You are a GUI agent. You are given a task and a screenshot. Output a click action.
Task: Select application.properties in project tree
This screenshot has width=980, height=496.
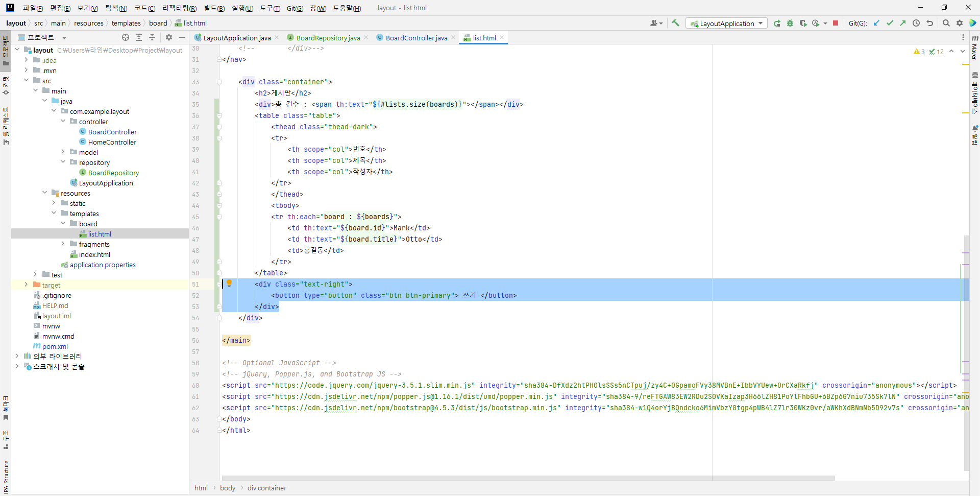(103, 265)
